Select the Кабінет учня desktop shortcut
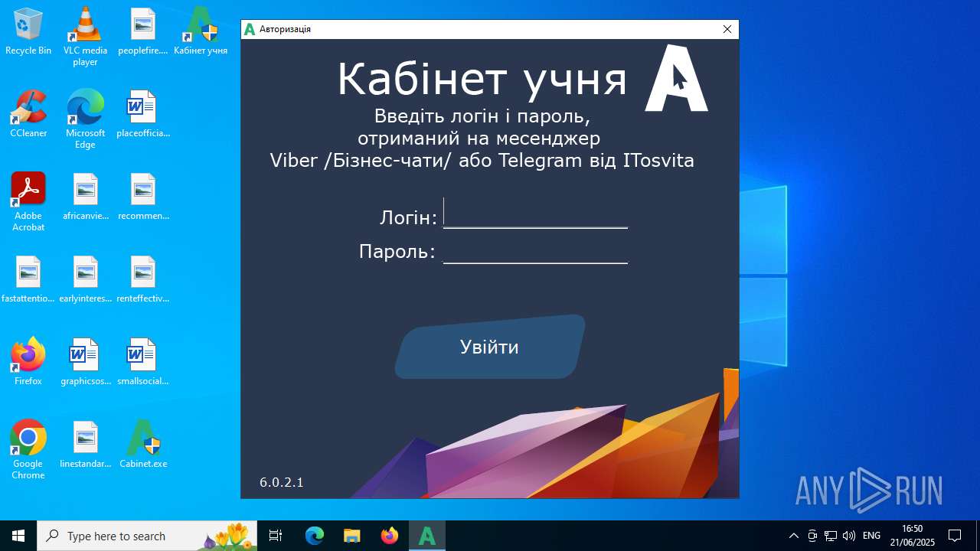Screen dimensions: 980x551 (201, 32)
